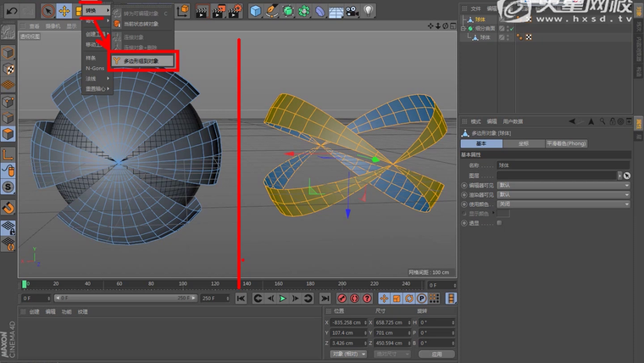Screen dimensions: 644x363
Task: Select the Live Selection tool
Action: pos(47,11)
